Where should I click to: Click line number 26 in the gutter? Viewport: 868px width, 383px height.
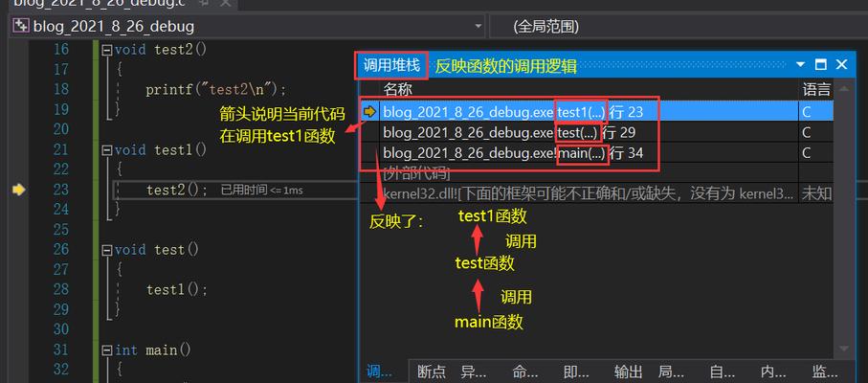click(x=61, y=250)
